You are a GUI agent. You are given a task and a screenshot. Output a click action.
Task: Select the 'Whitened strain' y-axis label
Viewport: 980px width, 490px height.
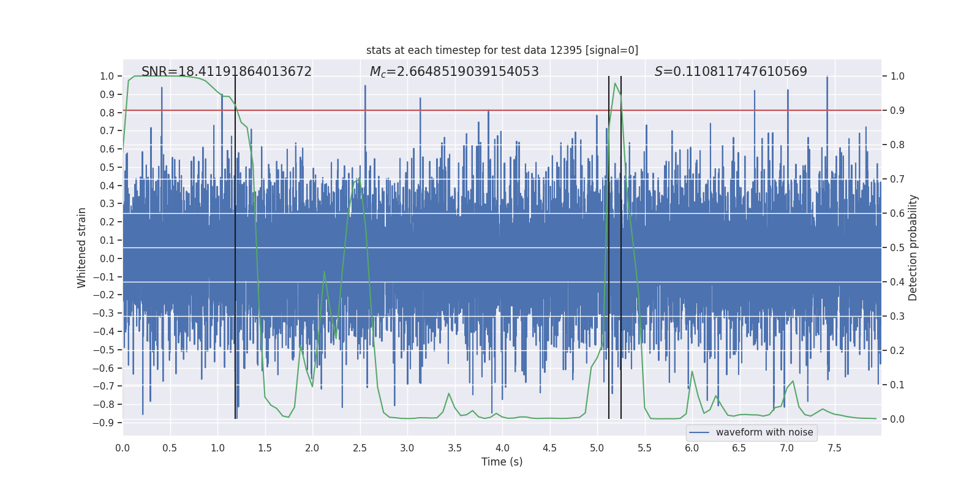click(x=82, y=247)
